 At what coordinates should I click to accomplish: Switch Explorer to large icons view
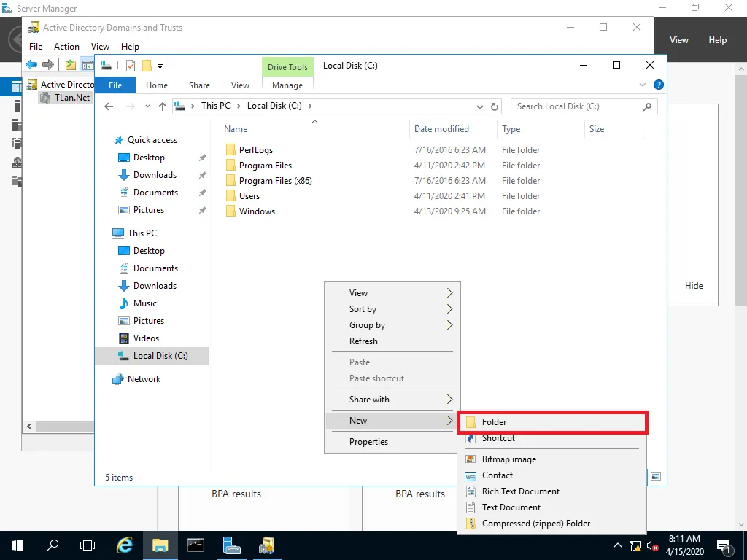point(656,477)
